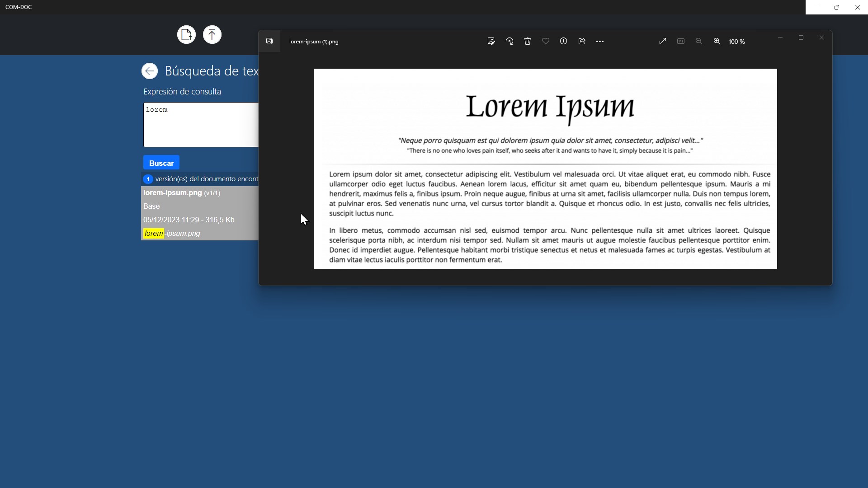Zoom in with the plus magnifier
The width and height of the screenshot is (868, 488).
pos(717,41)
